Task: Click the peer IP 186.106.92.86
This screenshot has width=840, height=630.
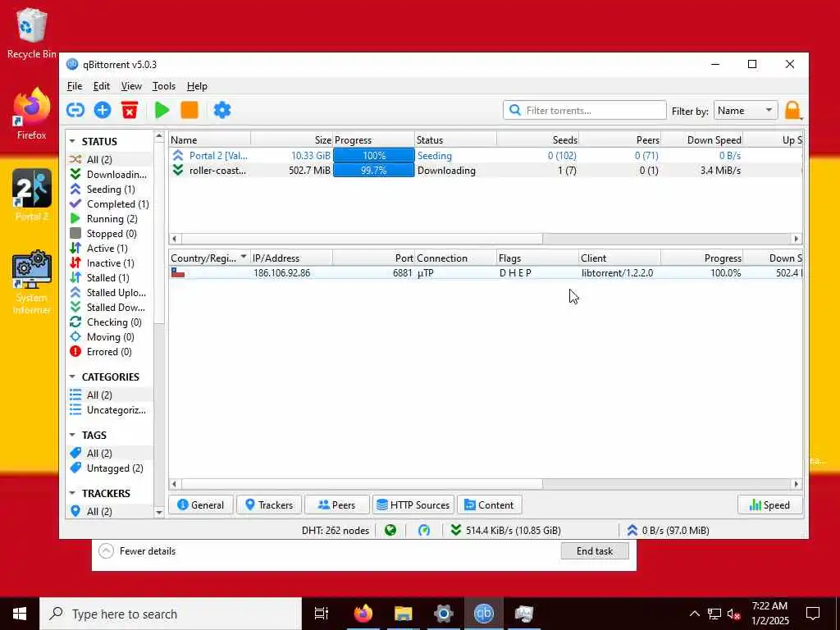Action: 282,272
